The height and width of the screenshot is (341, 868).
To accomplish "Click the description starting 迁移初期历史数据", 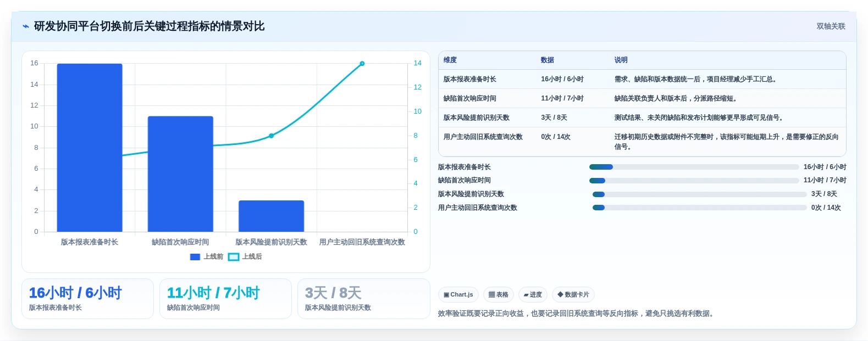I will (727, 142).
